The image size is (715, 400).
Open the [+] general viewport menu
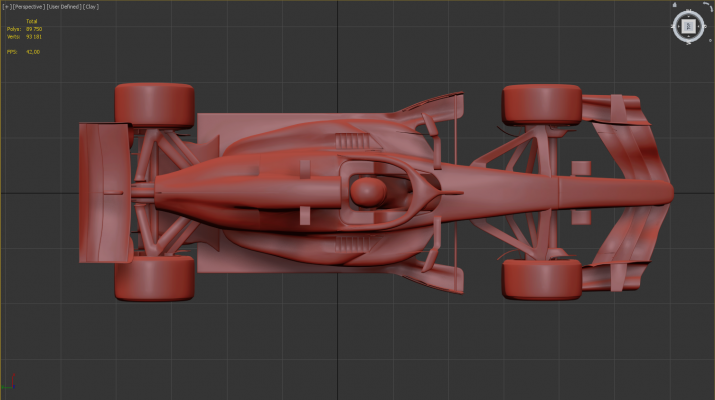point(5,6)
